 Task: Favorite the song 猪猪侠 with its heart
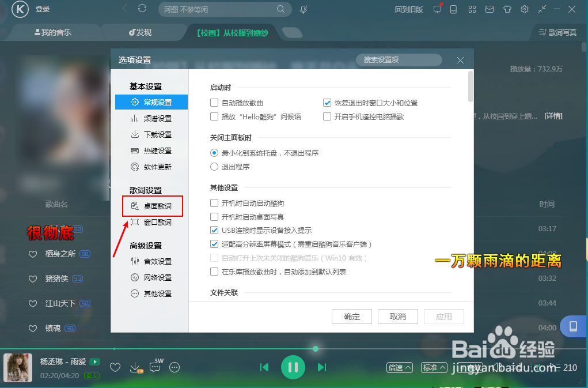[33, 279]
